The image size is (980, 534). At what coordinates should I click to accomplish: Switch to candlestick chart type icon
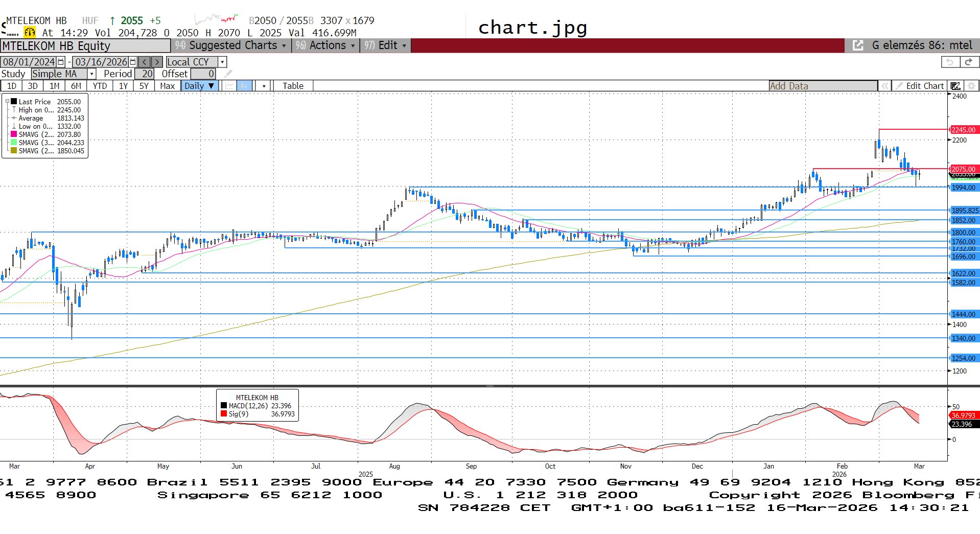pos(244,86)
